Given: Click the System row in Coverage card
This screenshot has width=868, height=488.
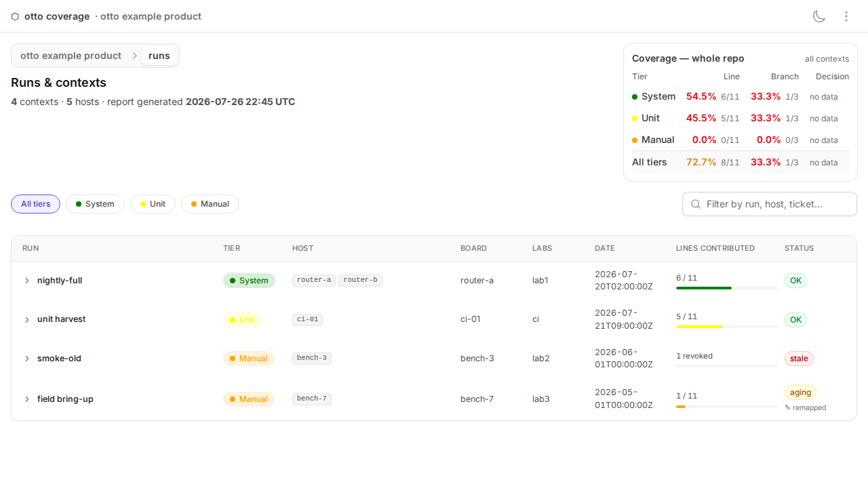Looking at the screenshot, I should point(741,97).
